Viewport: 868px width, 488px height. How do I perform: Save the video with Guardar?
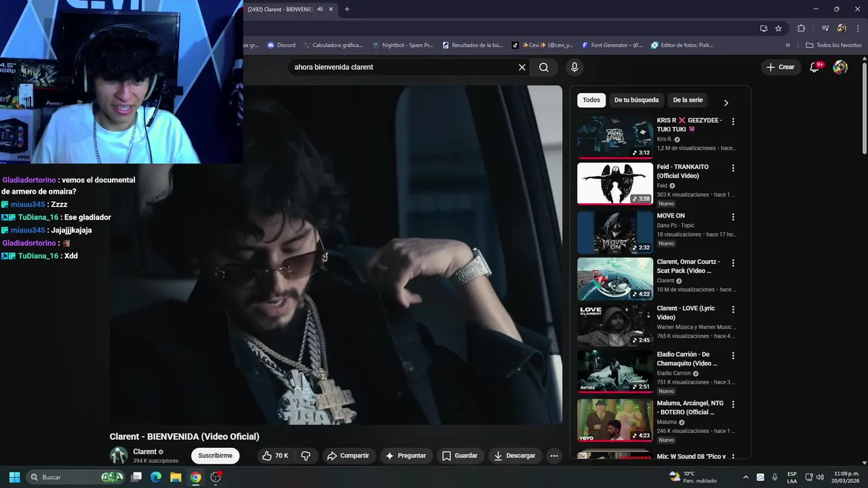(x=460, y=455)
